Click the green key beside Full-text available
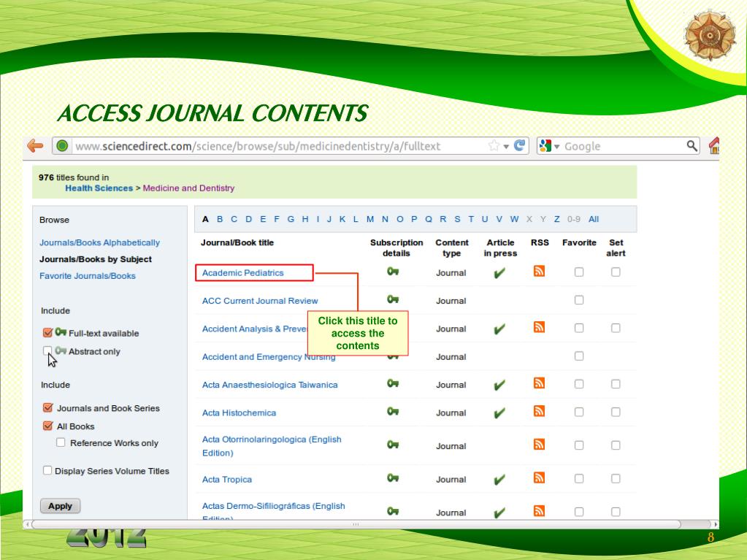The width and height of the screenshot is (747, 560). (61, 332)
